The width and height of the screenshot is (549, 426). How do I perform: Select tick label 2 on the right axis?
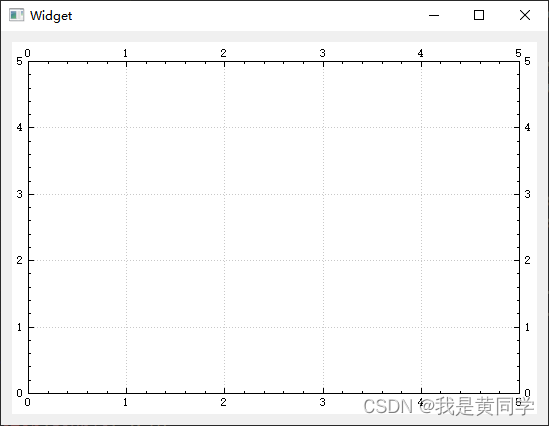[528, 260]
